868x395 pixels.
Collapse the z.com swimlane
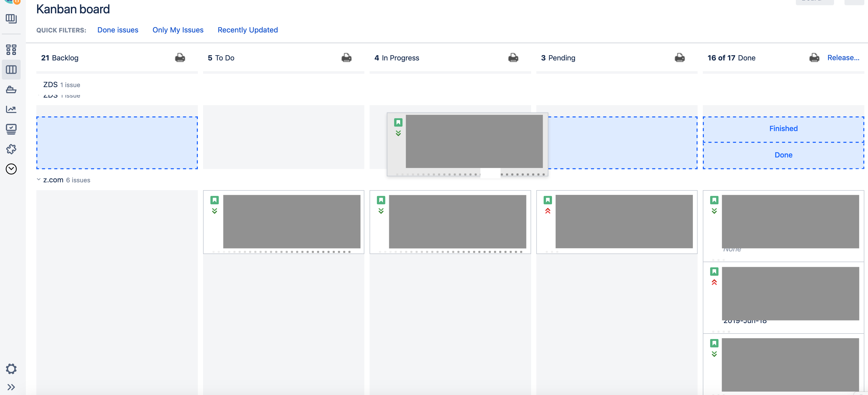pos(38,180)
